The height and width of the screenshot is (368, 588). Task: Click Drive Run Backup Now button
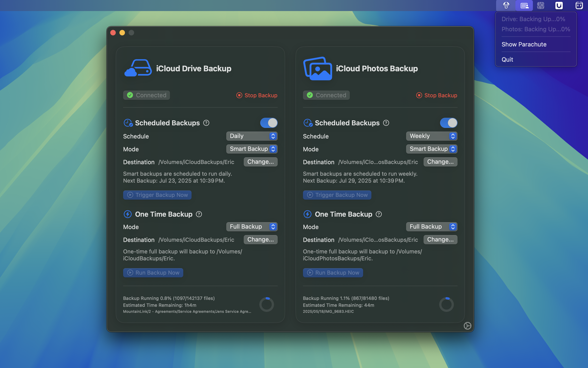click(153, 273)
